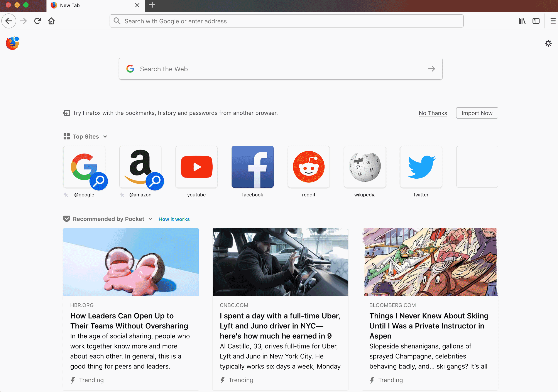Open the @google top site tile

click(84, 167)
